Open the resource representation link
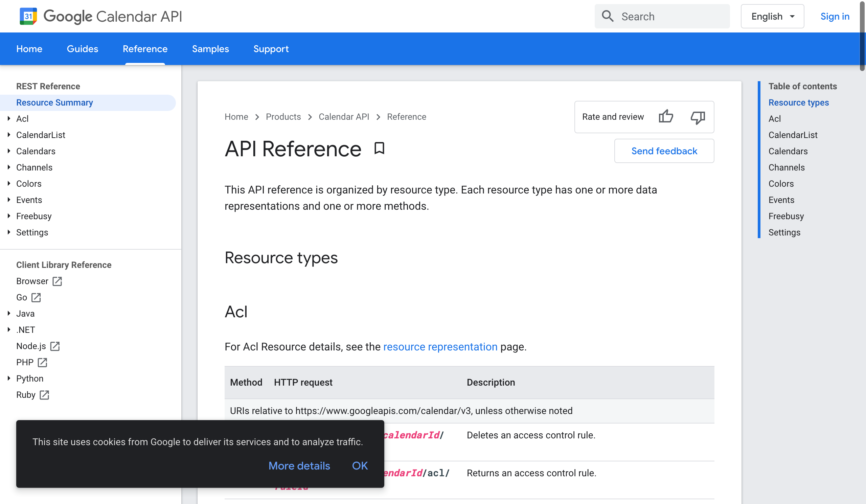The image size is (866, 504). [440, 347]
